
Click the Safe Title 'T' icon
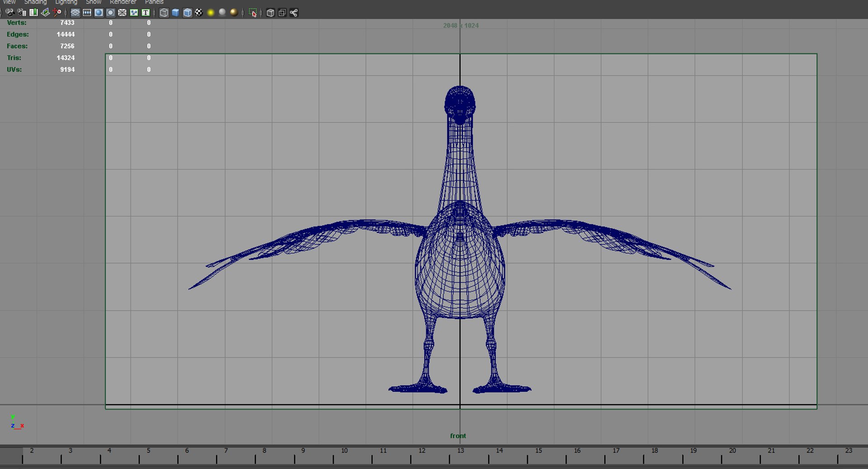coord(146,13)
